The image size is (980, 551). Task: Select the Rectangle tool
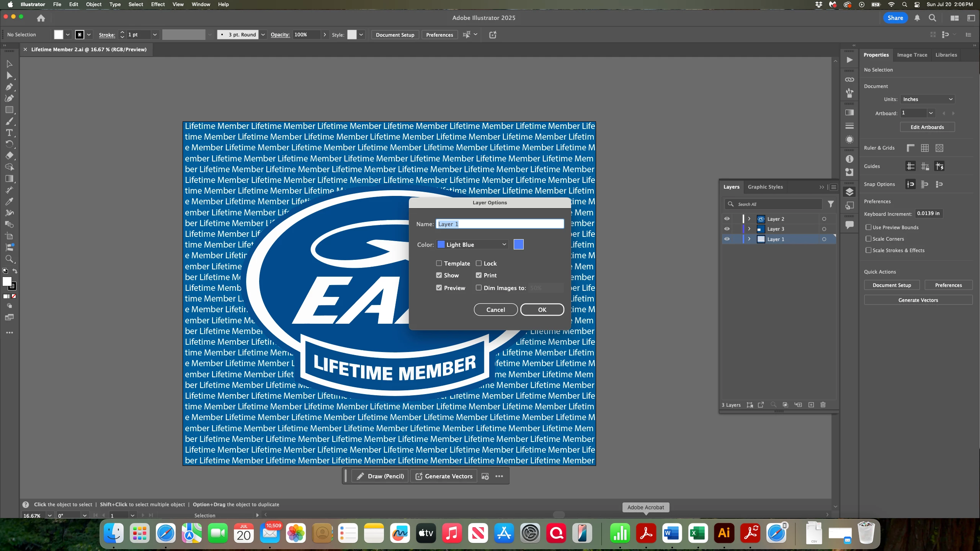(9, 110)
